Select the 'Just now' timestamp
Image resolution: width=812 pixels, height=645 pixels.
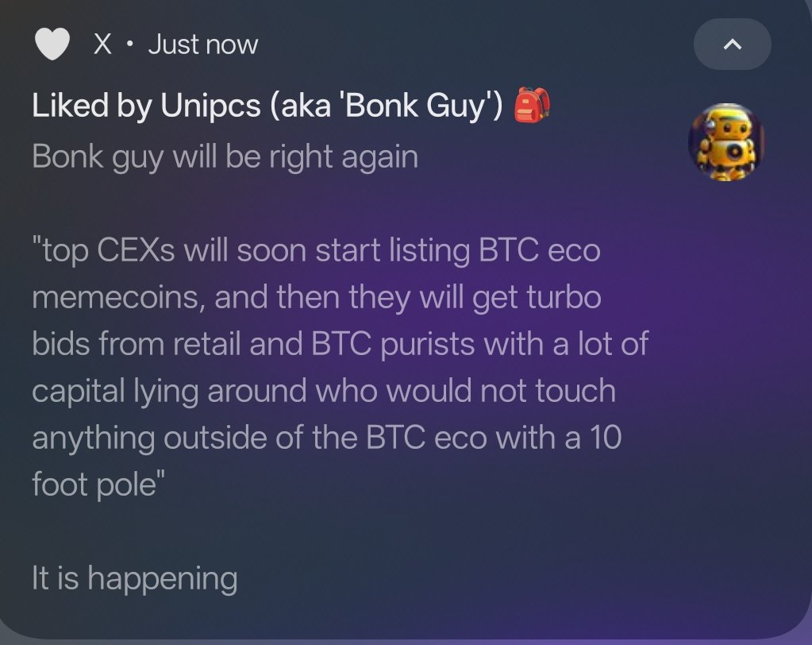point(203,44)
